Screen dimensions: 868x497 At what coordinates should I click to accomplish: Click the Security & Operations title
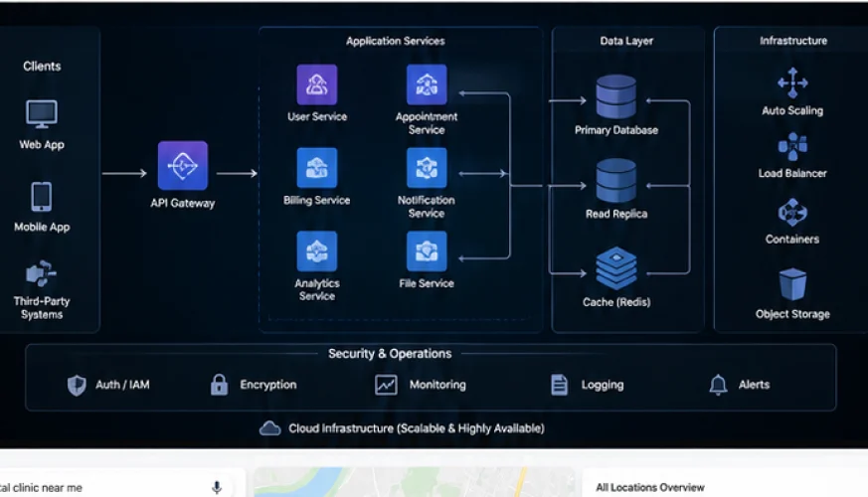pyautogui.click(x=390, y=354)
